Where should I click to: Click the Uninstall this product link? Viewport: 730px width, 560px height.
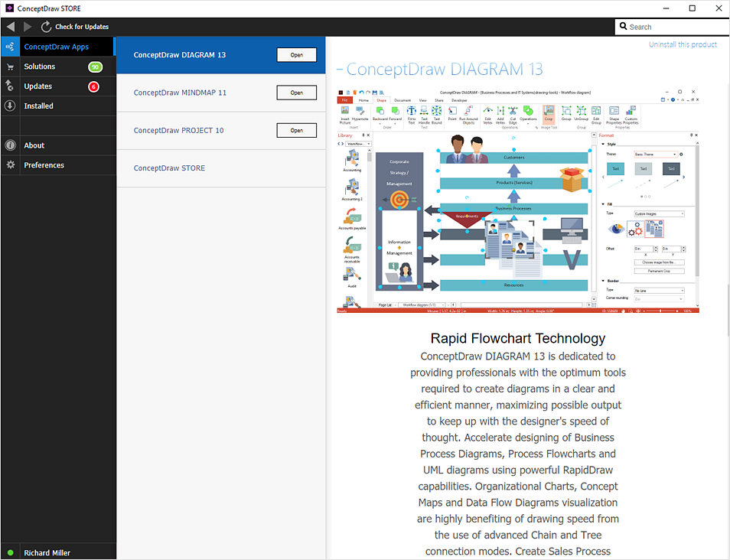683,44
